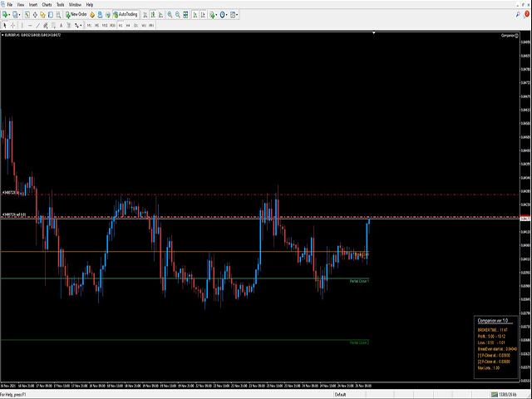Toggle the Terminal window icon

51,15
